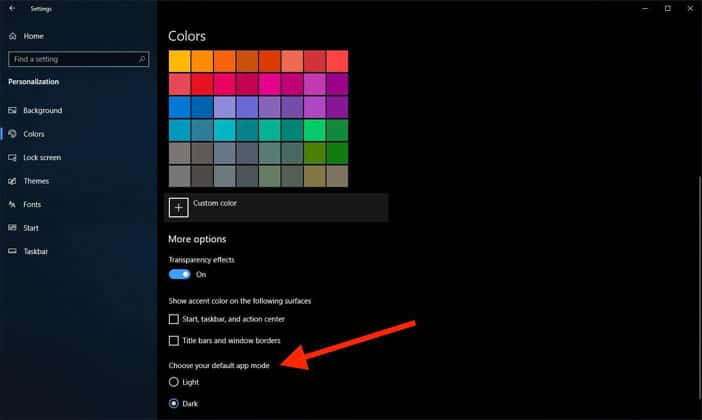Click the Personalization heading
Image resolution: width=702 pixels, height=420 pixels.
(34, 81)
